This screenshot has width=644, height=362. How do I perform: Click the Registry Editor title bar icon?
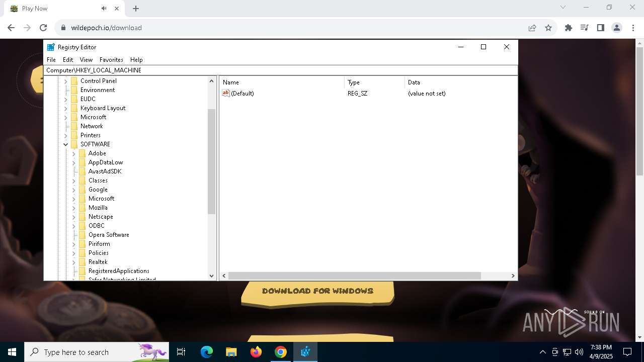pos(51,47)
